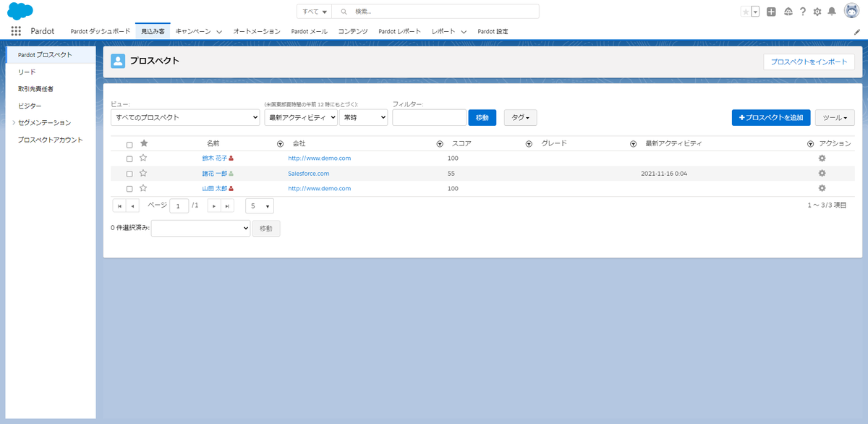
Task: Focus the フィルター text field
Action: [430, 117]
